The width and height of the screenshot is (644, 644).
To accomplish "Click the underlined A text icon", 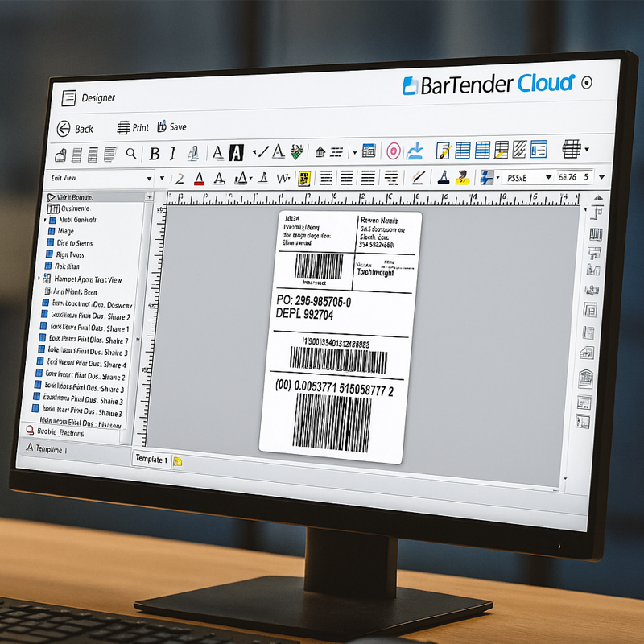I will (x=217, y=153).
